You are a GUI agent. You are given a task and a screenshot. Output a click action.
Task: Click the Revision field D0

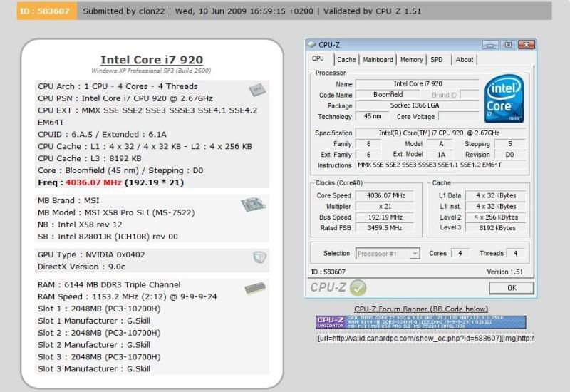509,155
